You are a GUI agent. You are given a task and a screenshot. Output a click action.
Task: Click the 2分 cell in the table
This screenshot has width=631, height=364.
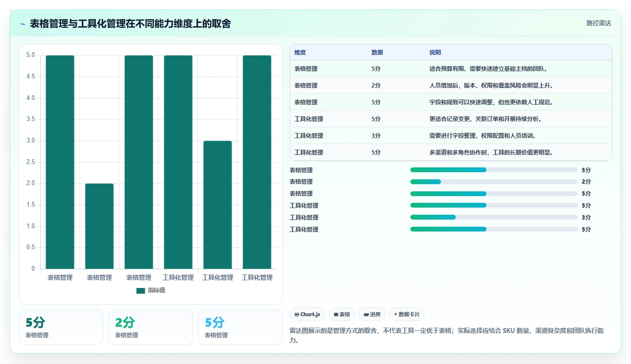click(x=376, y=86)
